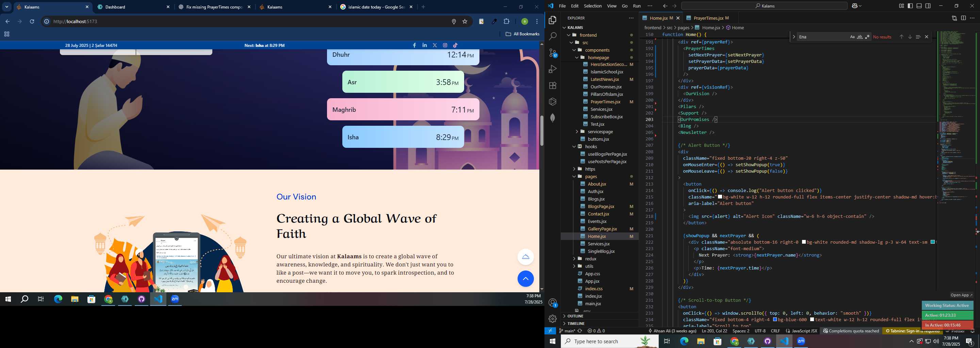The width and height of the screenshot is (980, 348).
Task: Switch to islamic date today Google tab
Action: tap(376, 7)
